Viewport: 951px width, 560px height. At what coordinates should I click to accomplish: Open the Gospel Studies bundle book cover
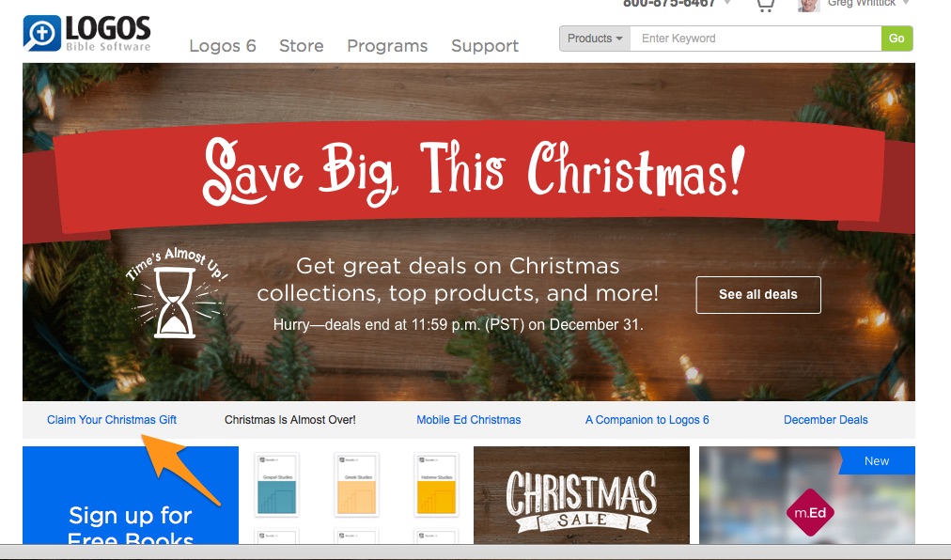click(x=277, y=484)
